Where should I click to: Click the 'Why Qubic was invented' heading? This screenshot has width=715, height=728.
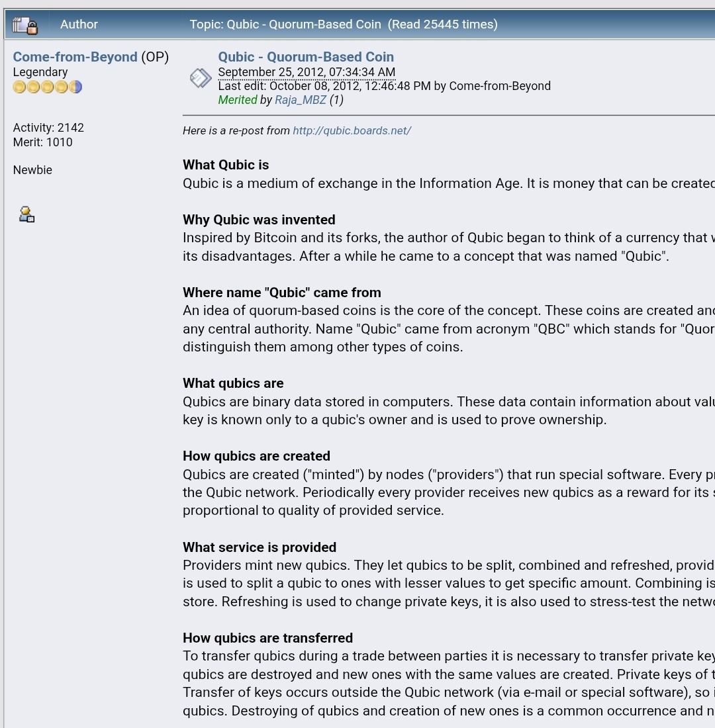coord(260,220)
